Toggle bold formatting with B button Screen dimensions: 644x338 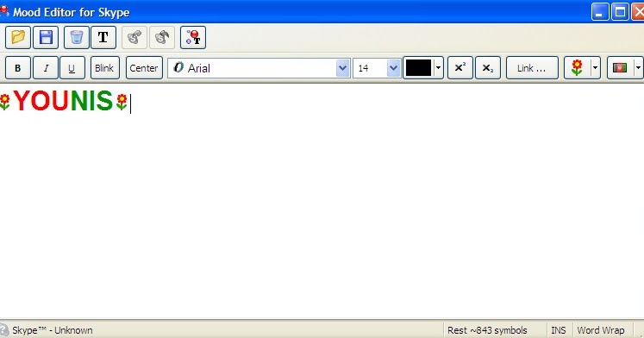pos(17,68)
